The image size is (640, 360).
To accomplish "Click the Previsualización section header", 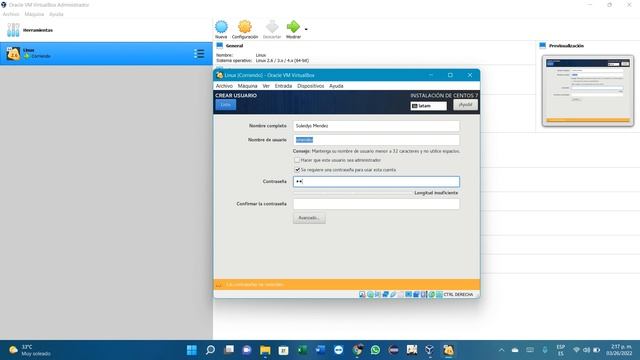I will pos(566,46).
